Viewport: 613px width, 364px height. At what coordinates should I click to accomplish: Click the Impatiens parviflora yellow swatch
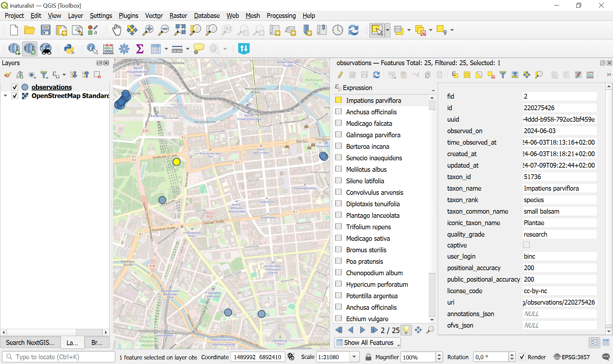pos(338,100)
